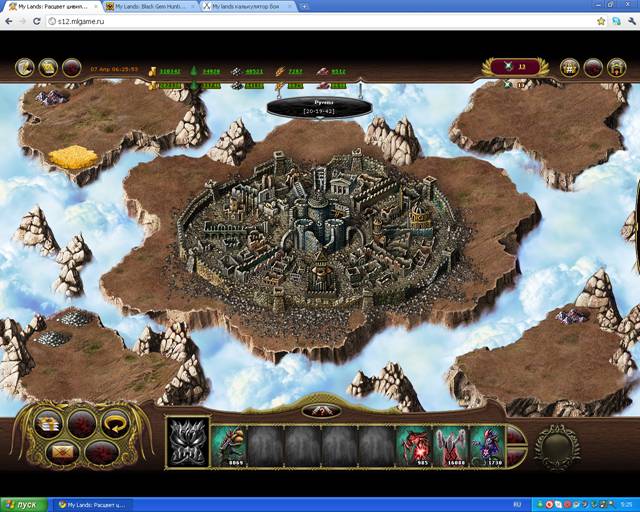Switch to the My Lands: Black Gem Hunt tab
Viewport: 640px width, 512px height.
pos(150,7)
